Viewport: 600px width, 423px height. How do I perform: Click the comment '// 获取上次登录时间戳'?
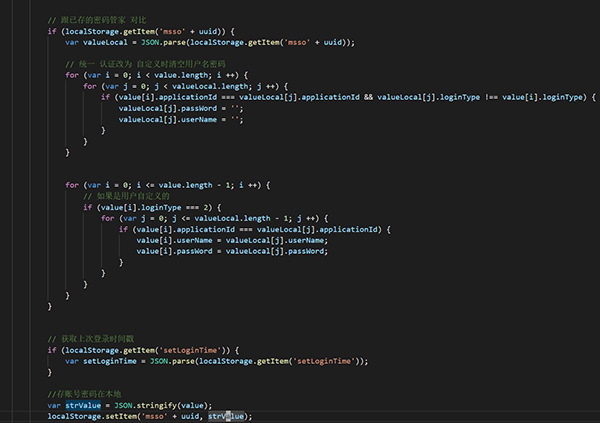tap(91, 339)
